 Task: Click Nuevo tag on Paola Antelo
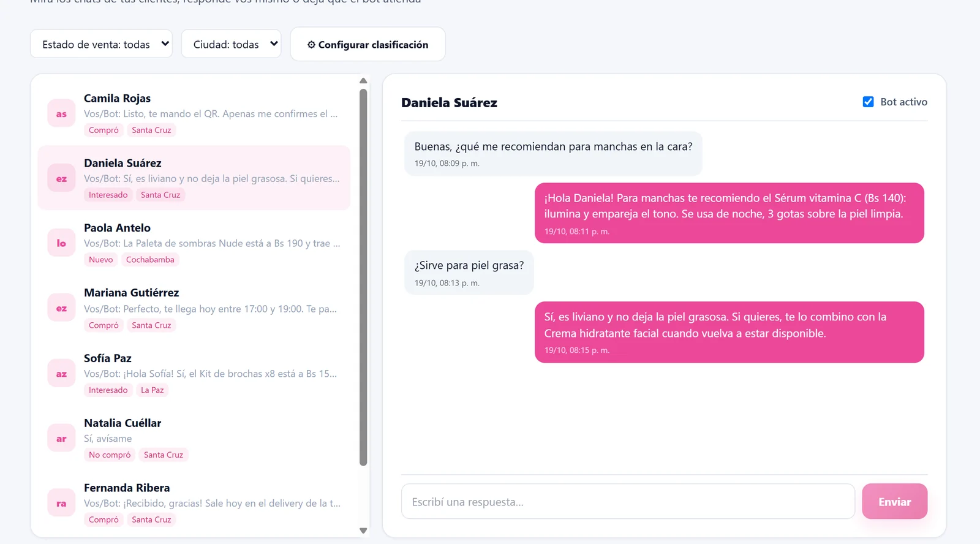101,260
